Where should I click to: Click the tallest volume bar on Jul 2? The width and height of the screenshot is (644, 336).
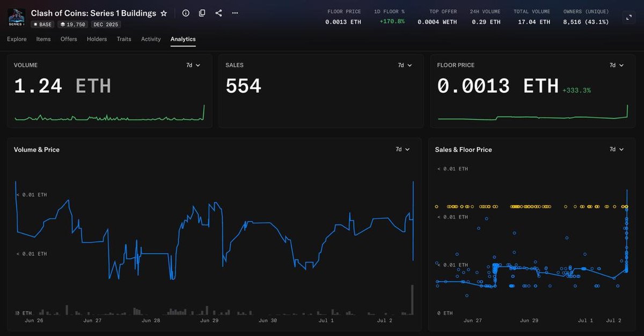pos(412,300)
